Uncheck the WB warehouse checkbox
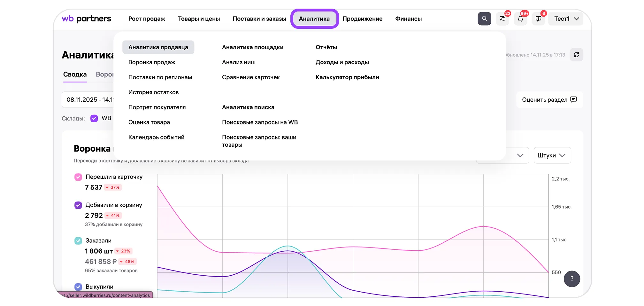Viewport: 644px width, 306px height. point(94,118)
